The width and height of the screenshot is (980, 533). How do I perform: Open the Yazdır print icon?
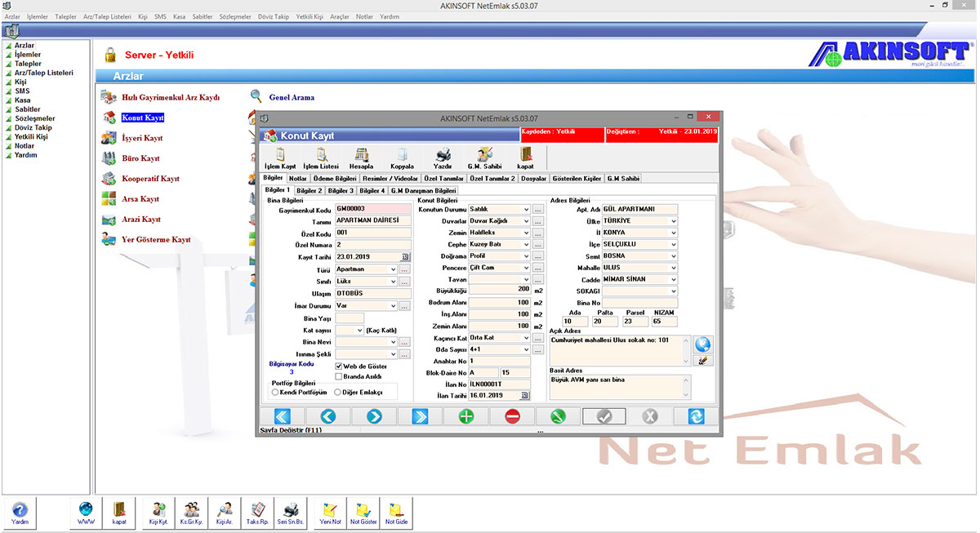(x=442, y=157)
